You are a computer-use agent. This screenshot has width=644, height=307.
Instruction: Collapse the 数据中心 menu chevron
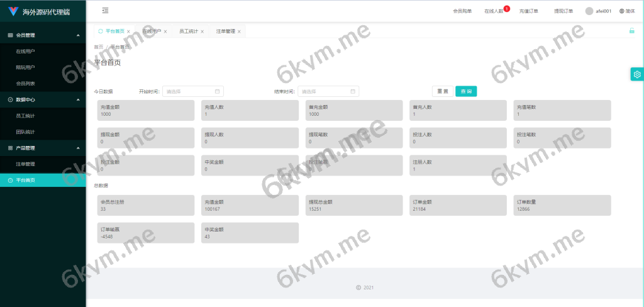pos(78,100)
